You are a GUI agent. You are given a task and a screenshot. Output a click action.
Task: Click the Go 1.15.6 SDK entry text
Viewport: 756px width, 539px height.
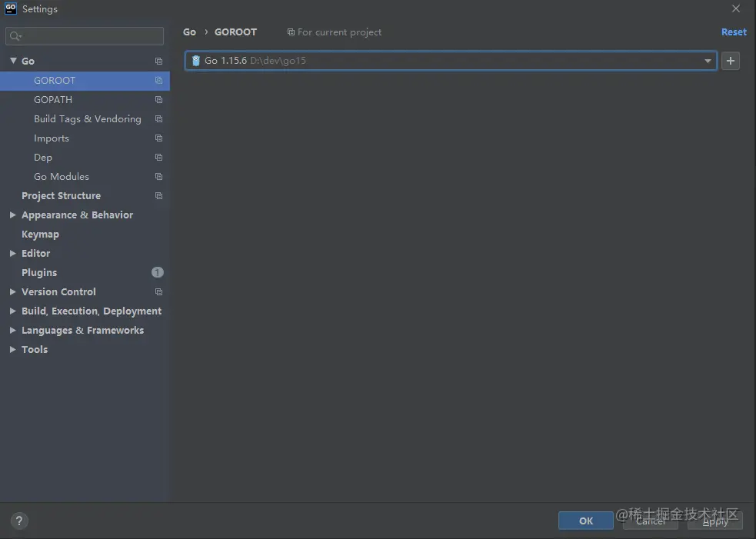[225, 61]
